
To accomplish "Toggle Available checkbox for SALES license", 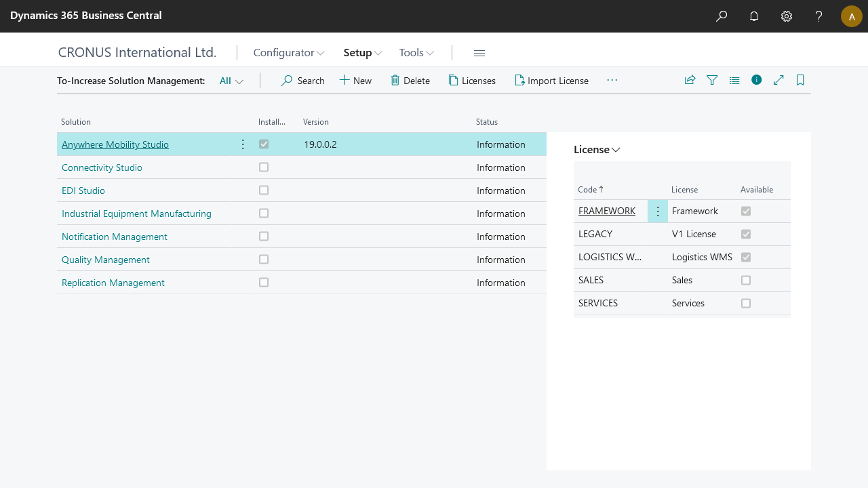I will [746, 280].
